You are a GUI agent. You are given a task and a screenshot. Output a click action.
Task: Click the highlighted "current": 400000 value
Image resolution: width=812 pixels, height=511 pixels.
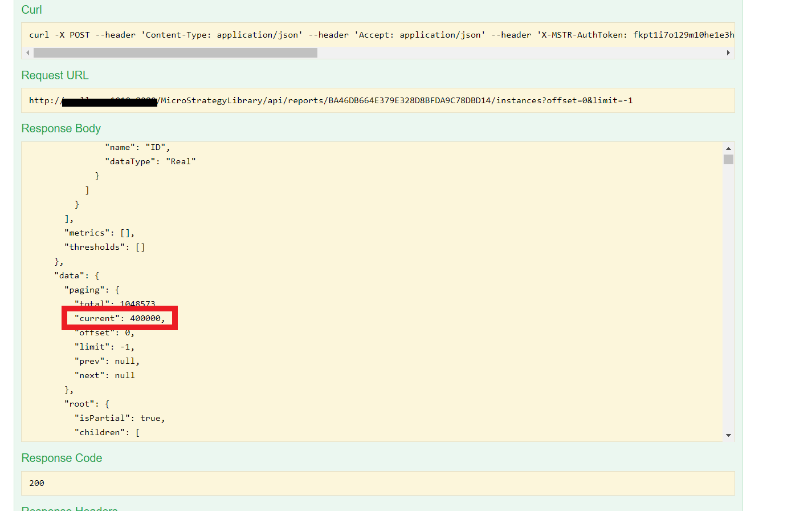tap(119, 318)
